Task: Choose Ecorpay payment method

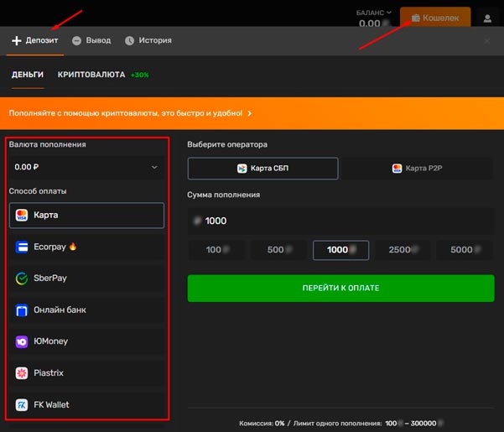Action: 86,247
